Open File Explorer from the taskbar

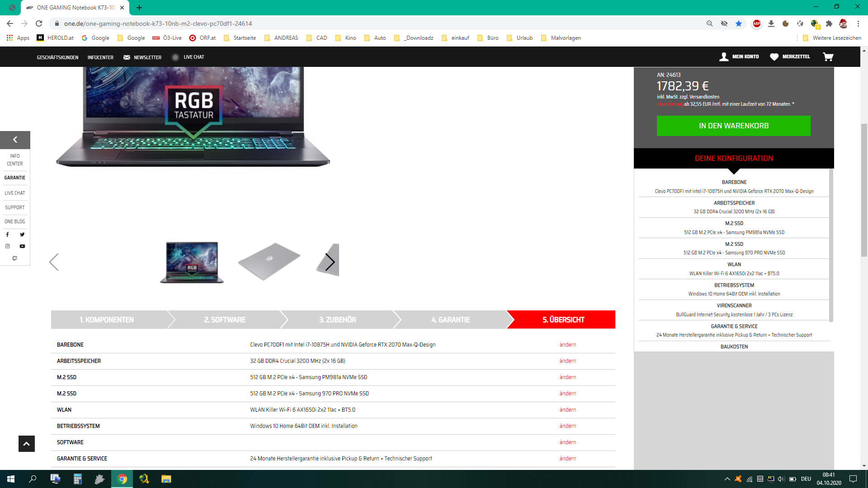[x=166, y=479]
